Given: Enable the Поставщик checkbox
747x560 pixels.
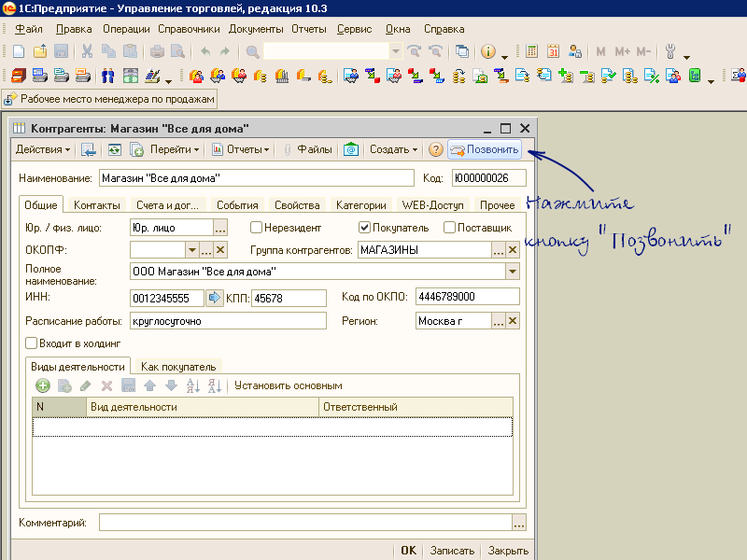Looking at the screenshot, I should 449,228.
